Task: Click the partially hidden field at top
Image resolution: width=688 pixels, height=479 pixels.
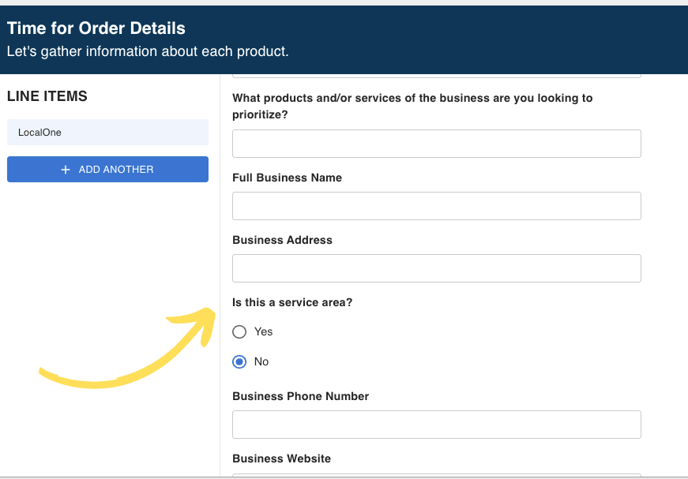Action: (x=436, y=74)
